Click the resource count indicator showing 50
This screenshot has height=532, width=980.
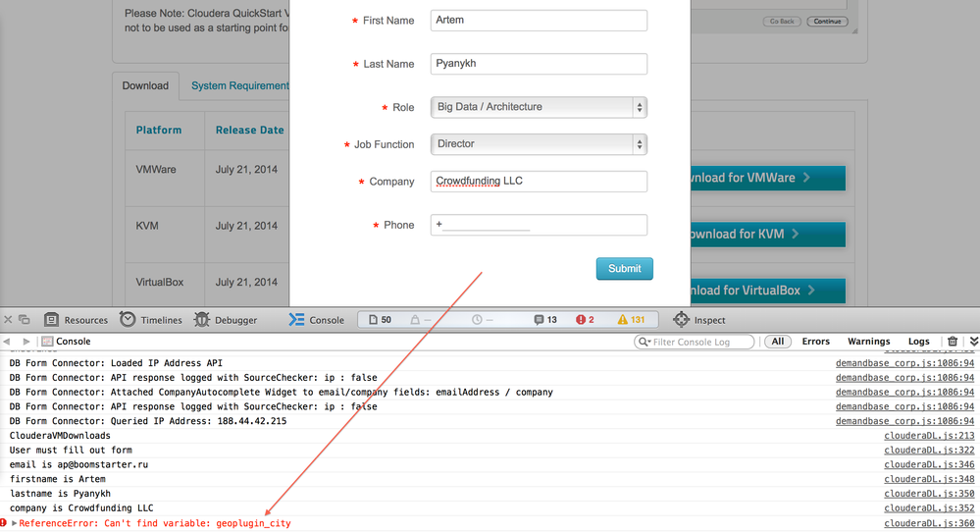coord(380,320)
